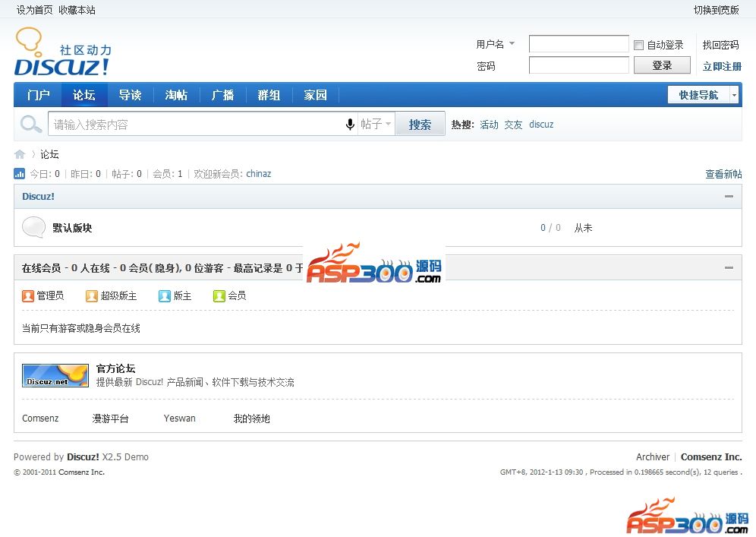Viewport: 756px width, 537px height.
Task: Click the Discuz.net official forum banner
Action: coord(55,375)
